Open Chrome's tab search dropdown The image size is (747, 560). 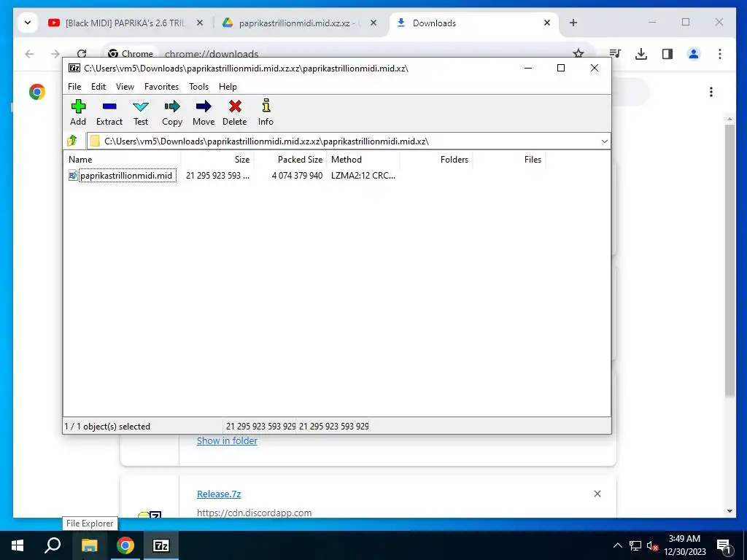[28, 23]
